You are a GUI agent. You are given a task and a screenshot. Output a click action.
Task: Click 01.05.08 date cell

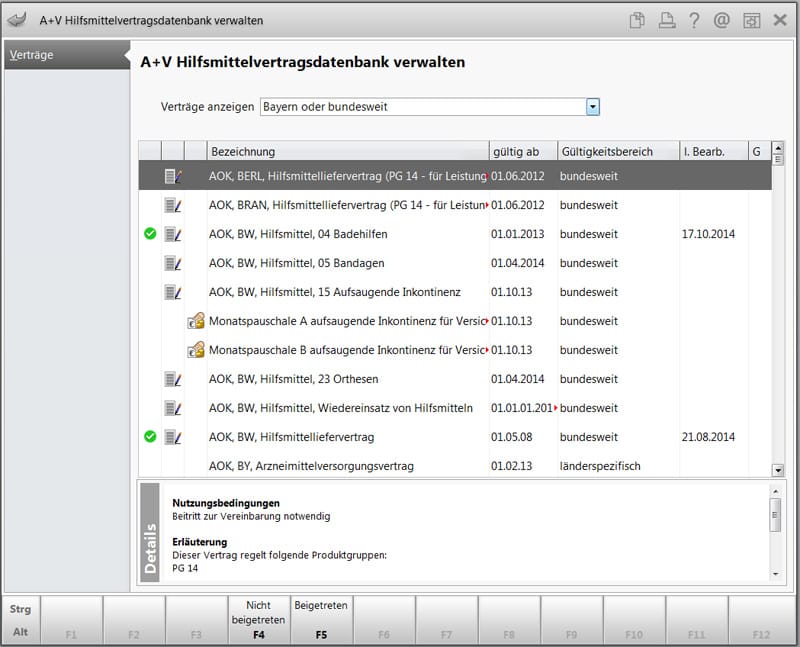point(511,437)
